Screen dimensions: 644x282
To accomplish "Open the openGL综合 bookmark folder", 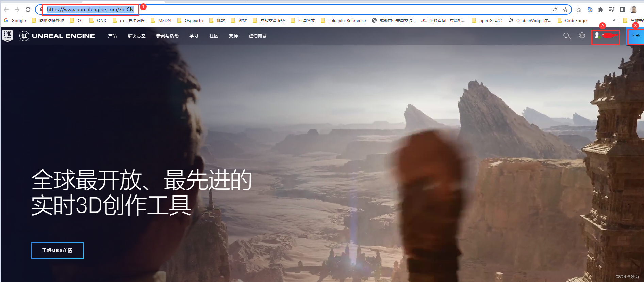I will click(x=487, y=20).
